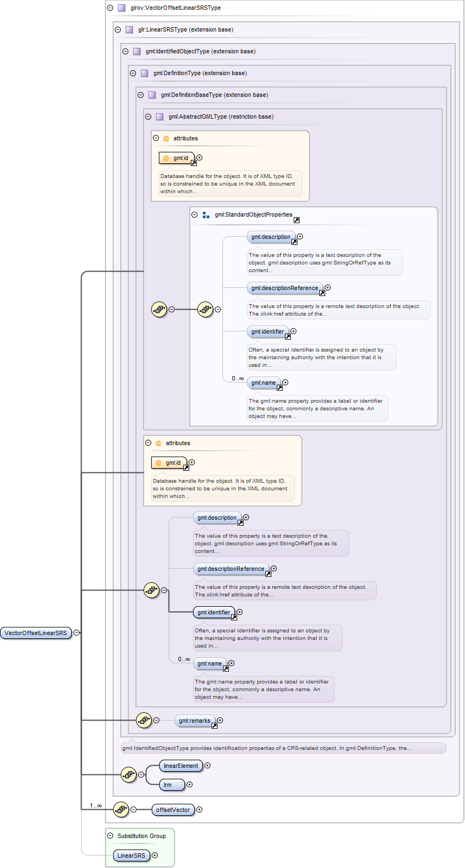Screen dimensions: 465x868
Task: Collapse the gml:IdentifiedObjectType extension base
Action: pos(126,52)
